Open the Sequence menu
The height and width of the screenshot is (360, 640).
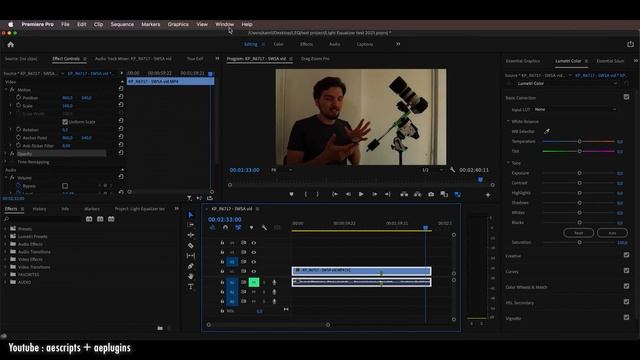click(x=122, y=24)
